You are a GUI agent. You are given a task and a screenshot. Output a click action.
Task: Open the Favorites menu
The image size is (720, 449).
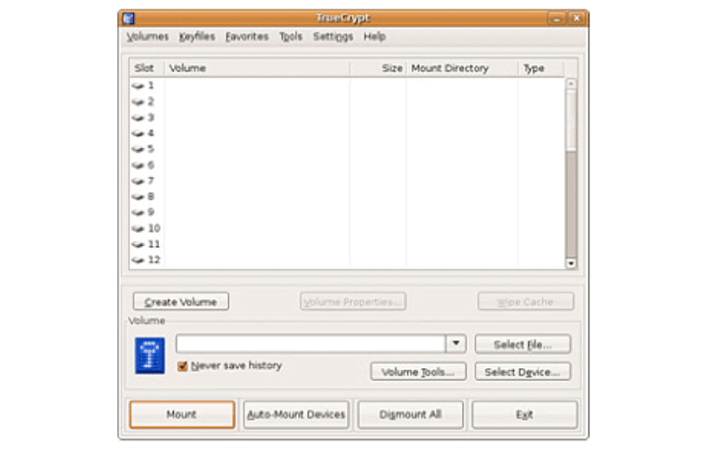pos(247,37)
